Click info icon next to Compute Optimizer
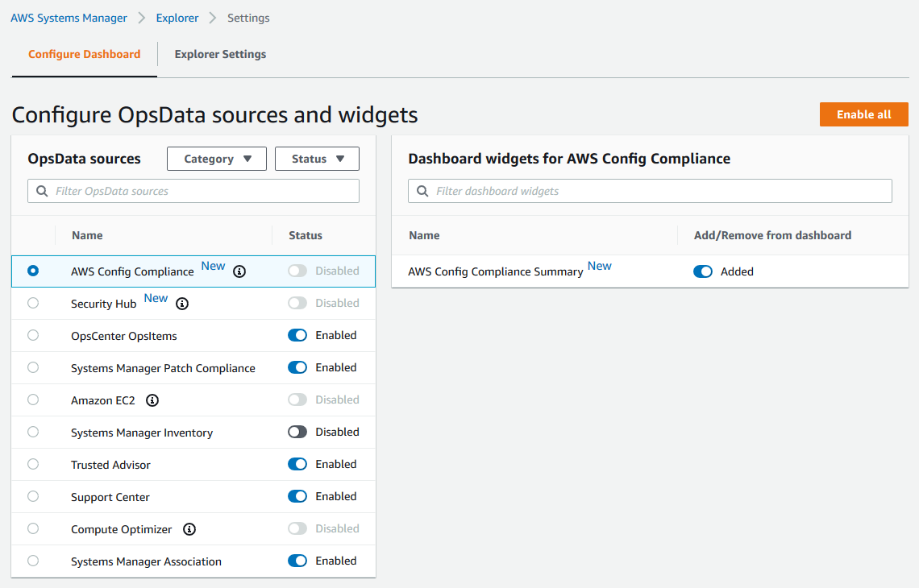Viewport: 919px width, 588px height. [189, 529]
